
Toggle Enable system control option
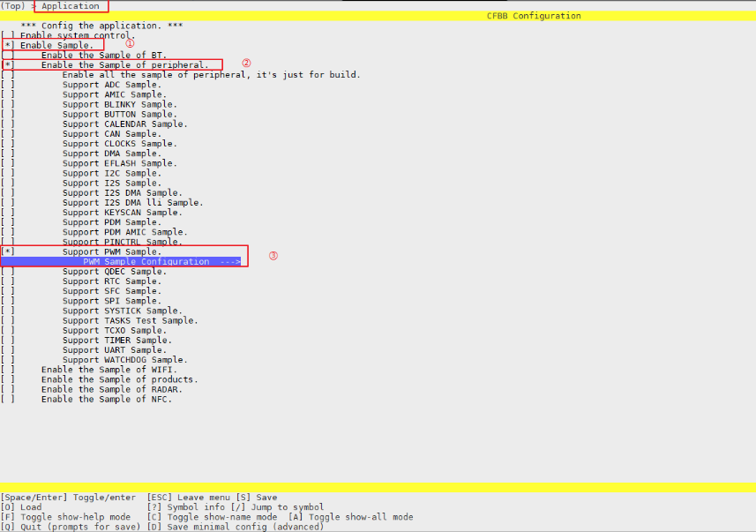click(9, 35)
